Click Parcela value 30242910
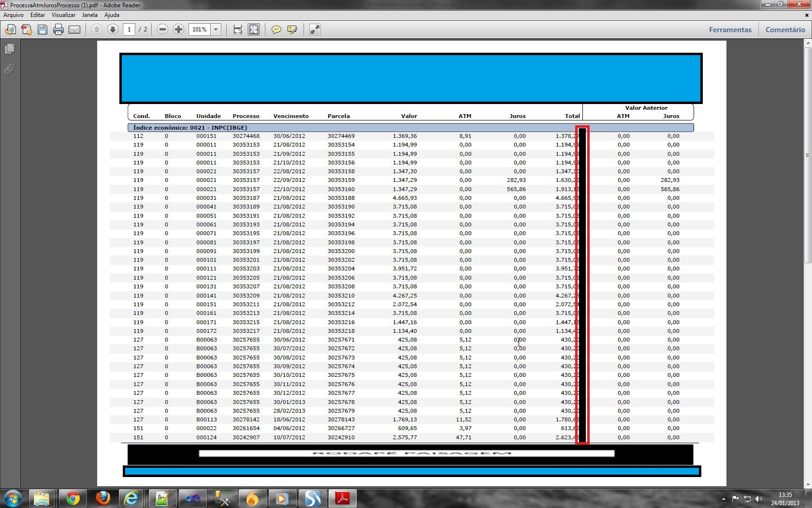 [x=341, y=437]
